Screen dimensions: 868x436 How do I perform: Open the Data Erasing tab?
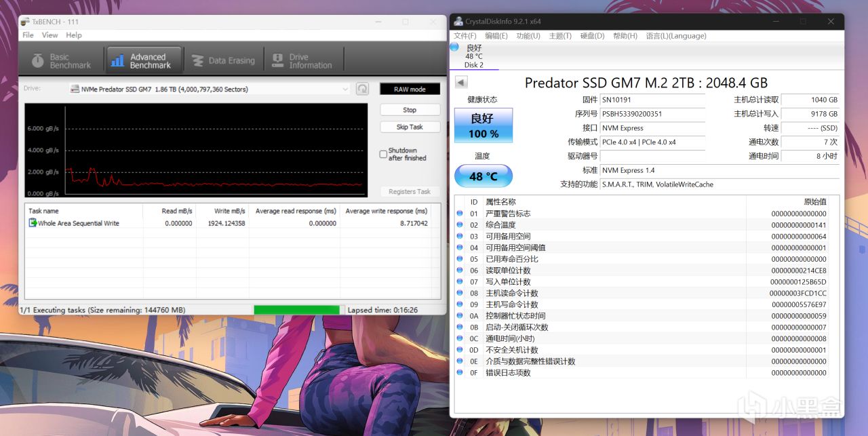click(x=224, y=60)
